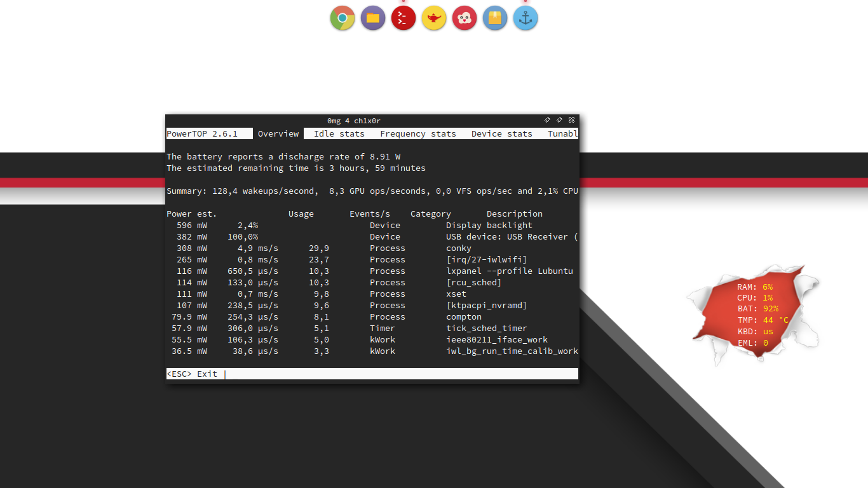Screen dimensions: 868x488
Task: Click the 38,6 µs/s usage value
Action: pyautogui.click(x=255, y=351)
